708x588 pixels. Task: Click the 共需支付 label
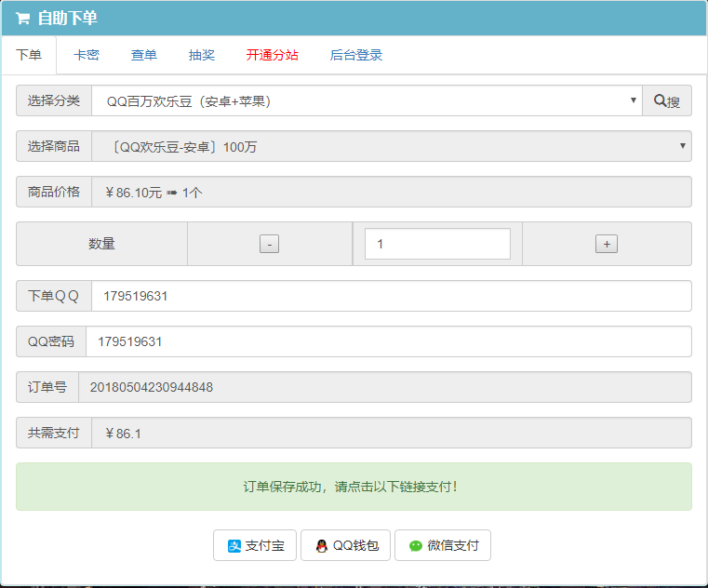[x=54, y=434]
